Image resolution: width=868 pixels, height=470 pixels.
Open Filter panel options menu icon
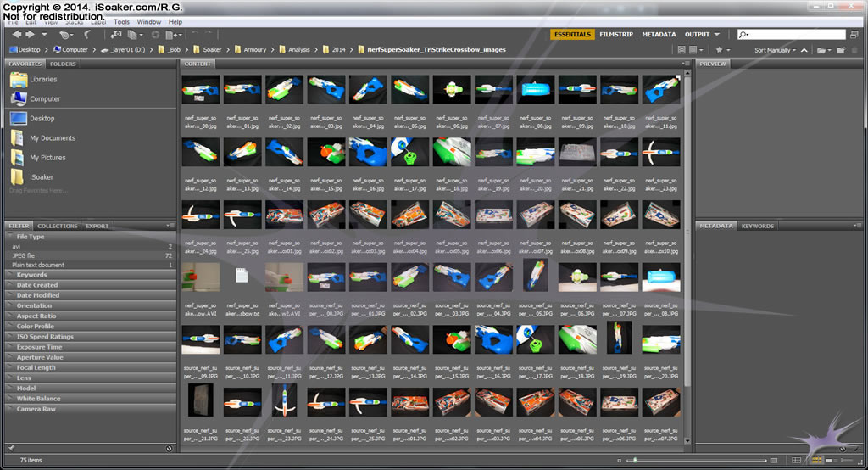[171, 226]
